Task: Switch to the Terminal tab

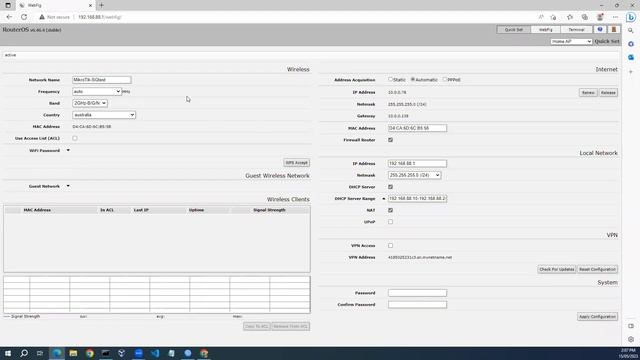Action: tap(576, 29)
